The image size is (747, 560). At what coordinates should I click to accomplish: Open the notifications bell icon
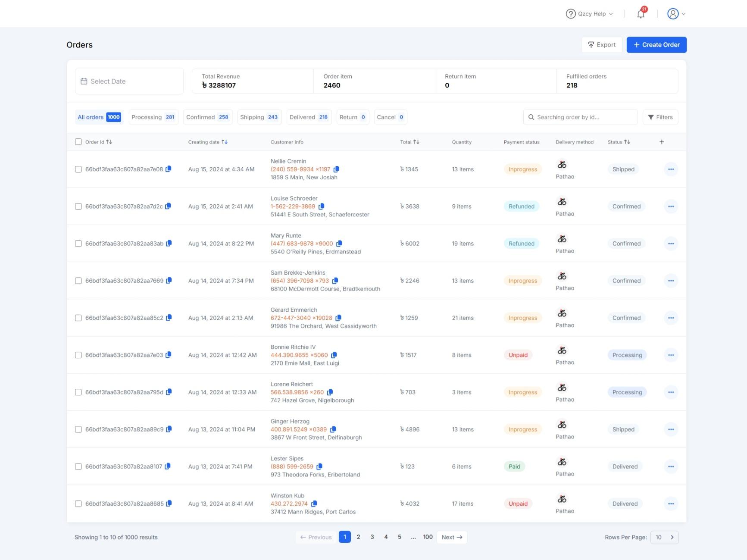(641, 14)
